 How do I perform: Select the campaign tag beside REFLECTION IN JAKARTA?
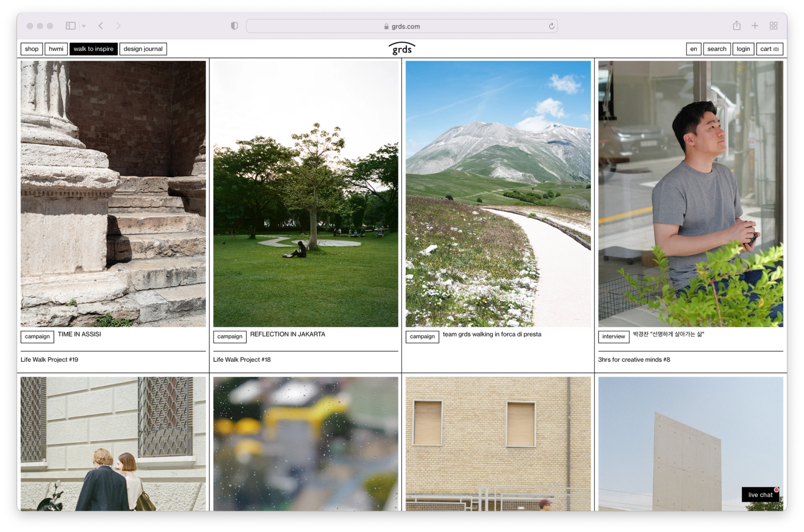(230, 337)
